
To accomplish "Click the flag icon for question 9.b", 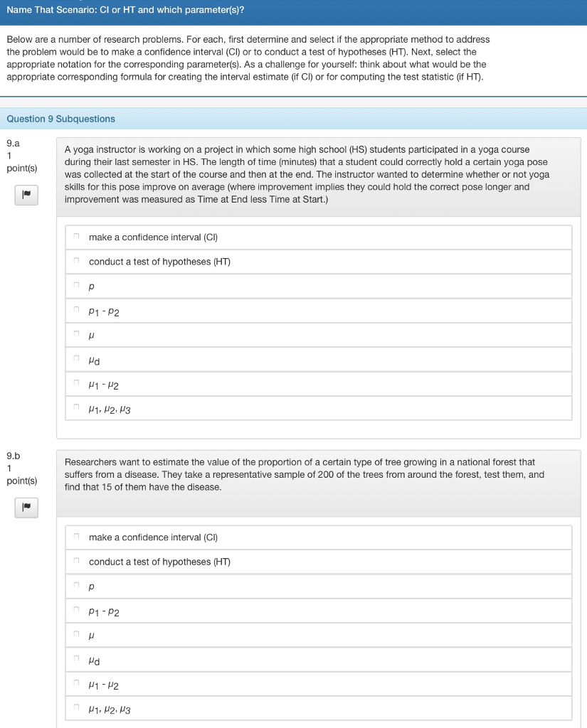I will pyautogui.click(x=26, y=508).
